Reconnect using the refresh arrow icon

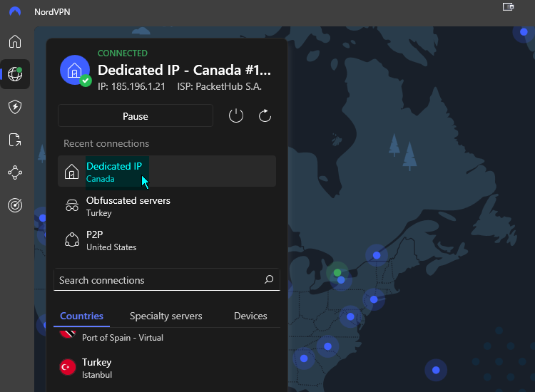click(x=265, y=116)
